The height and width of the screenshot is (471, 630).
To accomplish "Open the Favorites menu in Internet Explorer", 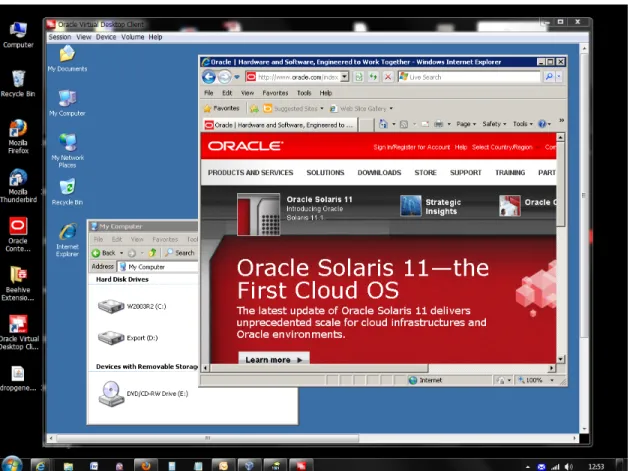I will (275, 93).
